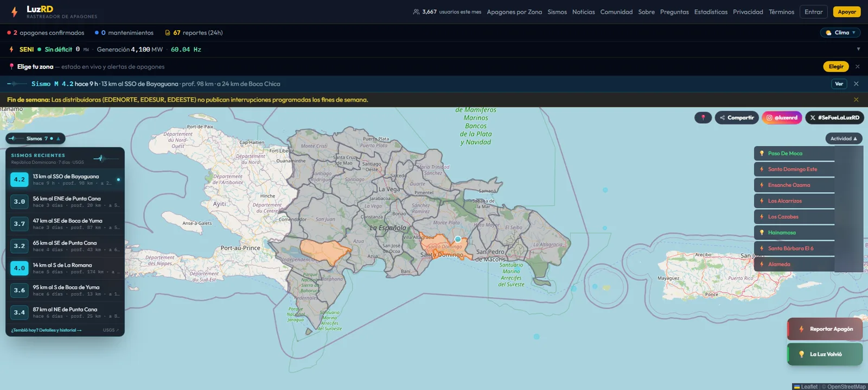Click the orange outage zone near Independencia

[x=324, y=251]
